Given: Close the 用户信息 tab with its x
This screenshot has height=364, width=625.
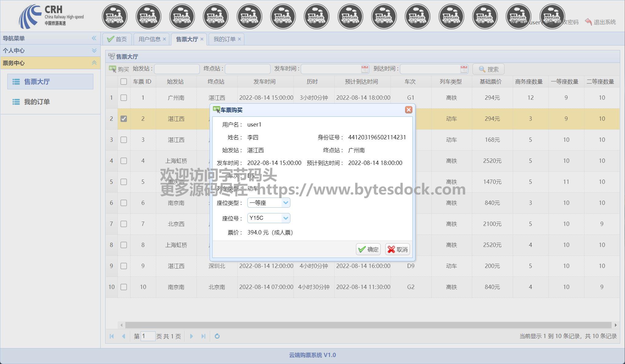Looking at the screenshot, I should [164, 39].
